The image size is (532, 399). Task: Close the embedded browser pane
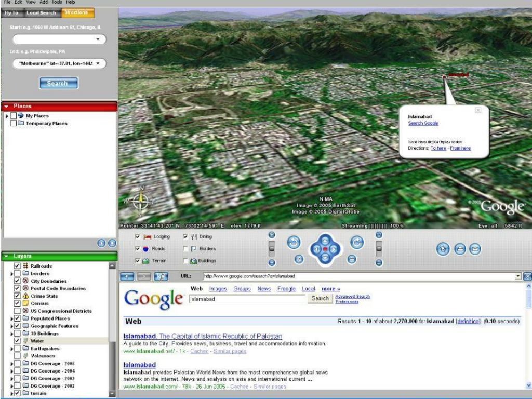pos(527,276)
